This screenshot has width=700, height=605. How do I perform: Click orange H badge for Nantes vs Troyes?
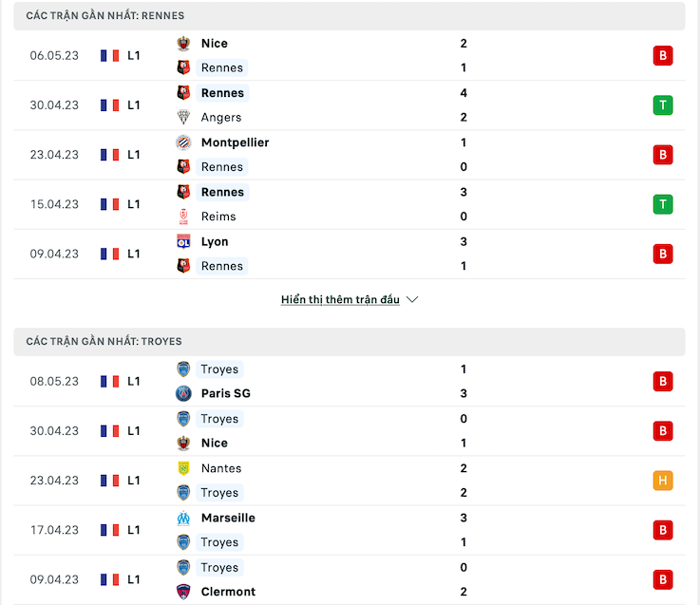[x=663, y=481]
